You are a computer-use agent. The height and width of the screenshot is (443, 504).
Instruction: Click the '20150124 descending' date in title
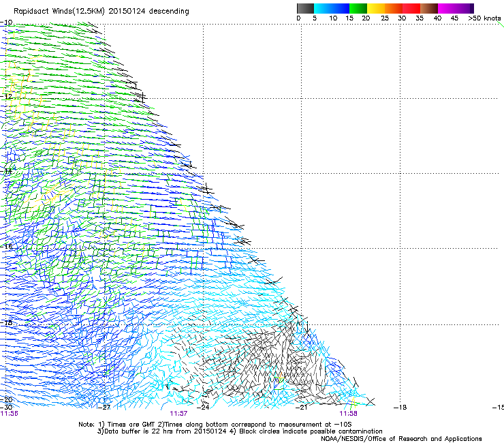coord(149,12)
